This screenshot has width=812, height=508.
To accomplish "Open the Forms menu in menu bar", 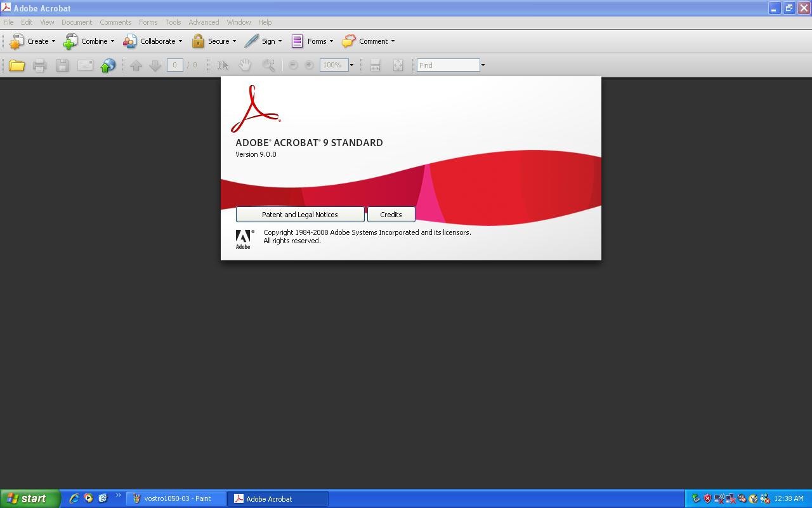I will (x=148, y=22).
